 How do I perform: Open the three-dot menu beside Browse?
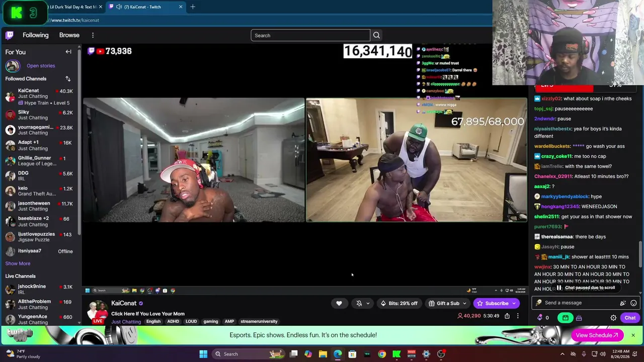click(93, 35)
